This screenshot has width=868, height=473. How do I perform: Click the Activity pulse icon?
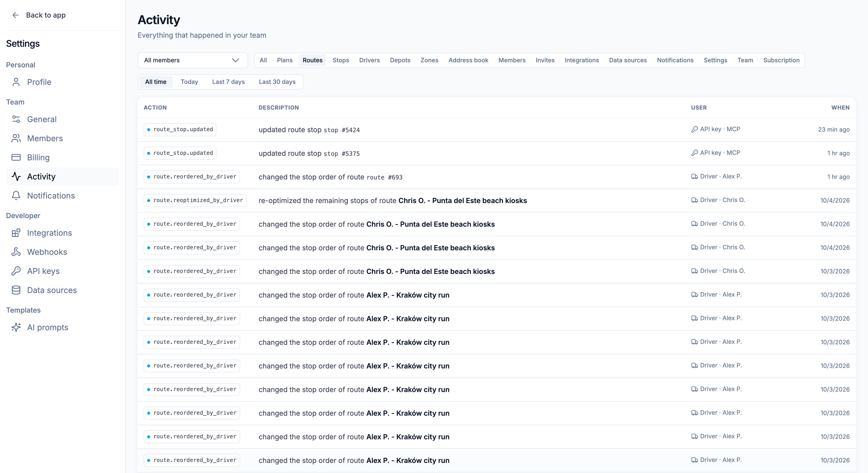pyautogui.click(x=16, y=177)
